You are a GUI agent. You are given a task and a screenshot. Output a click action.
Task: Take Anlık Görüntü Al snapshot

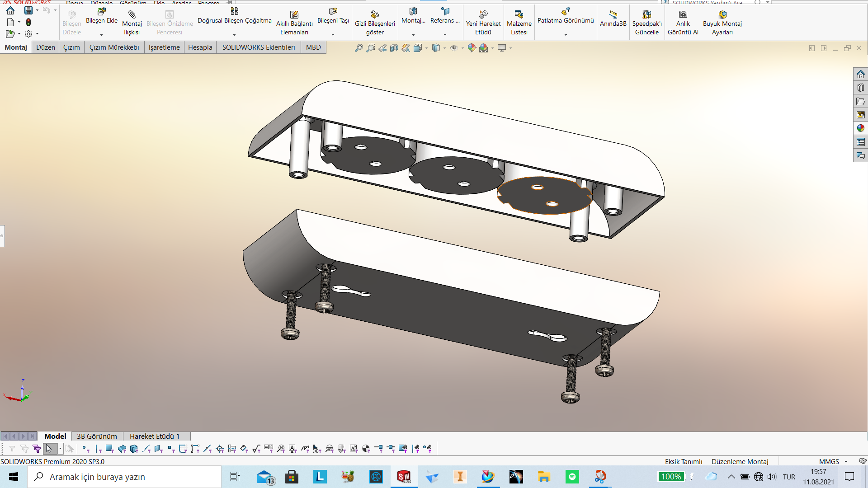coord(683,23)
